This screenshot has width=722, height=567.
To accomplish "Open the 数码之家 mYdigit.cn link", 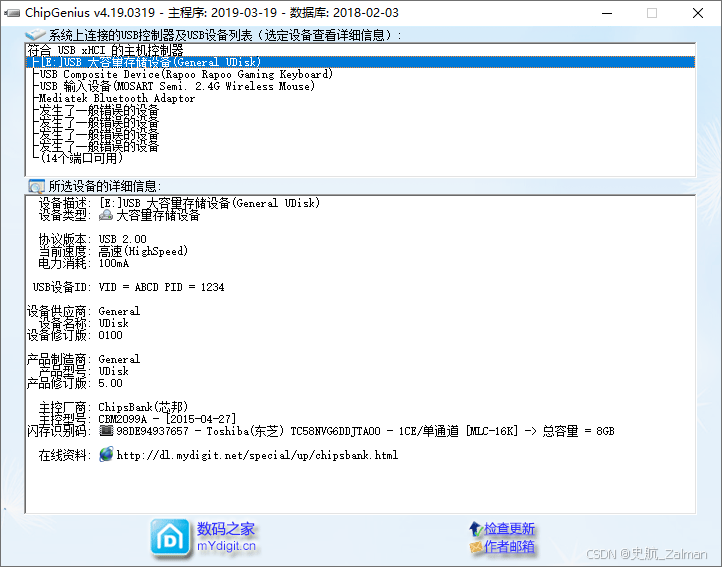I will point(226,537).
